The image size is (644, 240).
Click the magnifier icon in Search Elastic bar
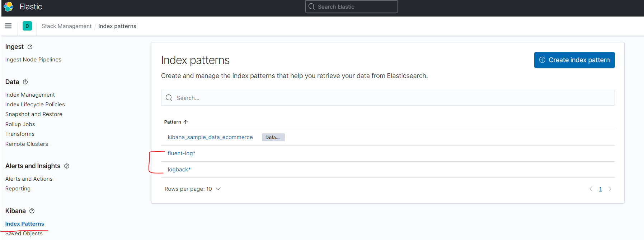point(311,6)
